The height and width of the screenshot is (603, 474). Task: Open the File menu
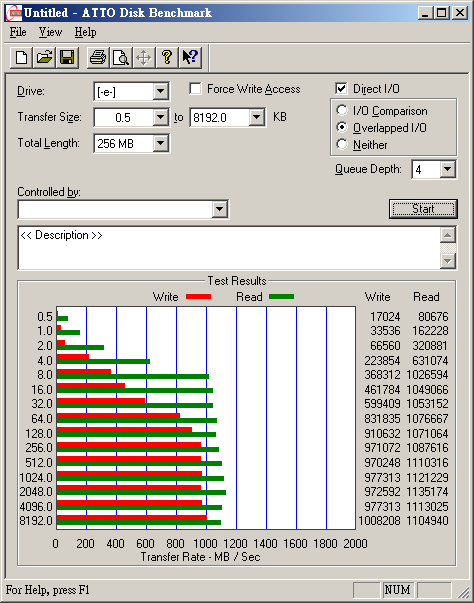[x=18, y=32]
